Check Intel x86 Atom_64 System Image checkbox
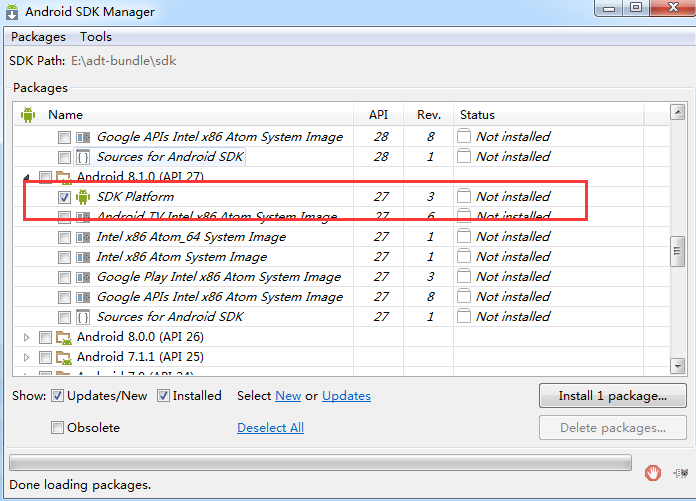 pos(64,237)
